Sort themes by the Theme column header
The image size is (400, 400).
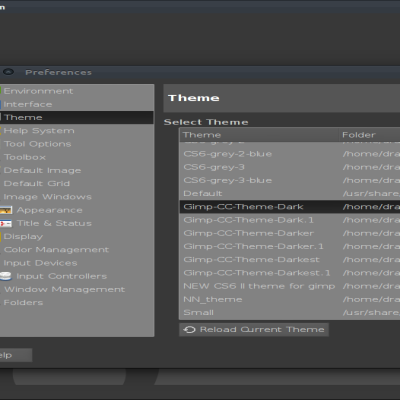coord(259,135)
